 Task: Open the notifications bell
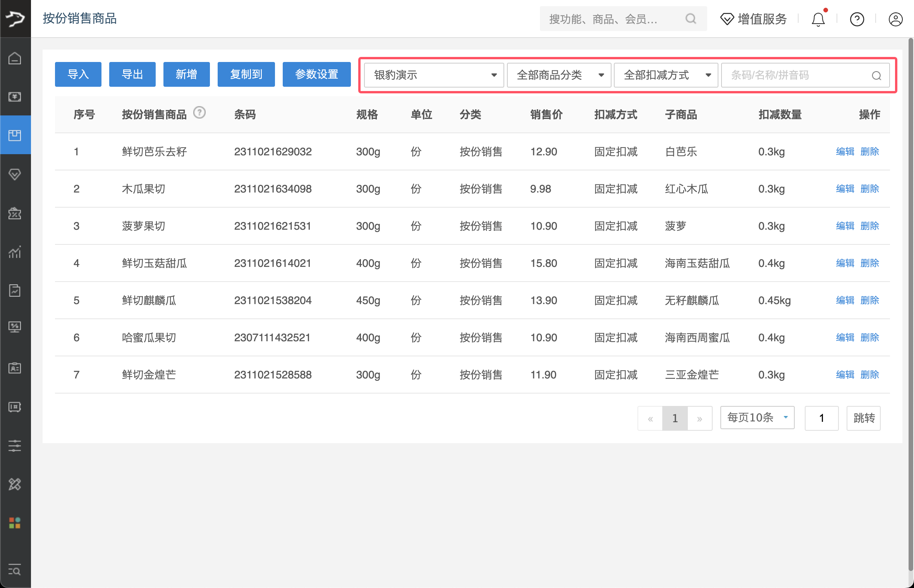[x=818, y=19]
